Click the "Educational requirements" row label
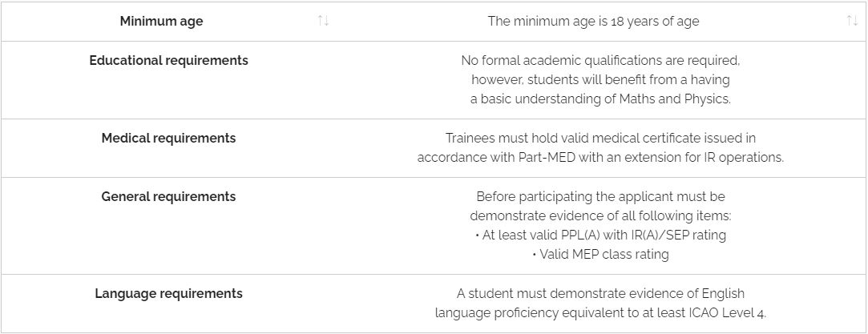The height and width of the screenshot is (334, 868). point(168,61)
